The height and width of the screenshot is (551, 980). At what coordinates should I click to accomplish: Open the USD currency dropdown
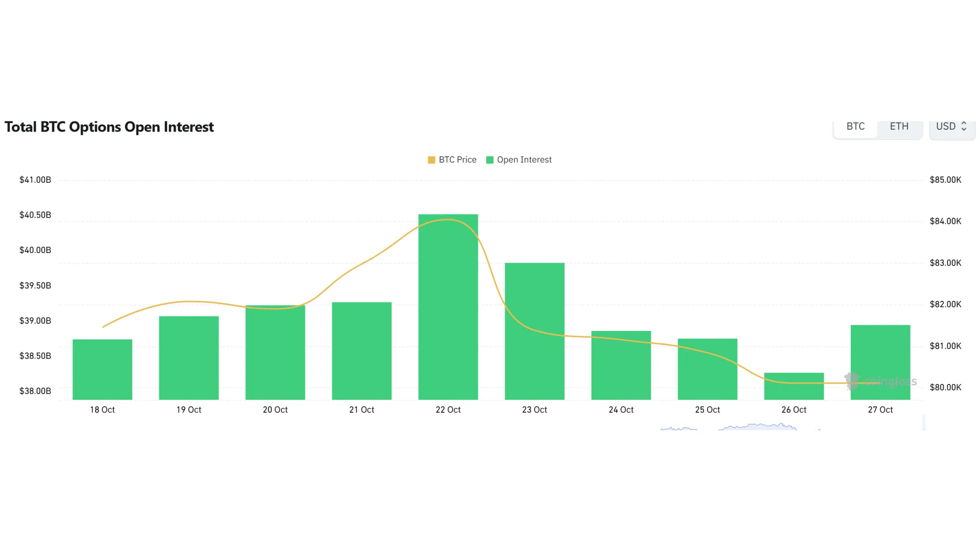(952, 127)
